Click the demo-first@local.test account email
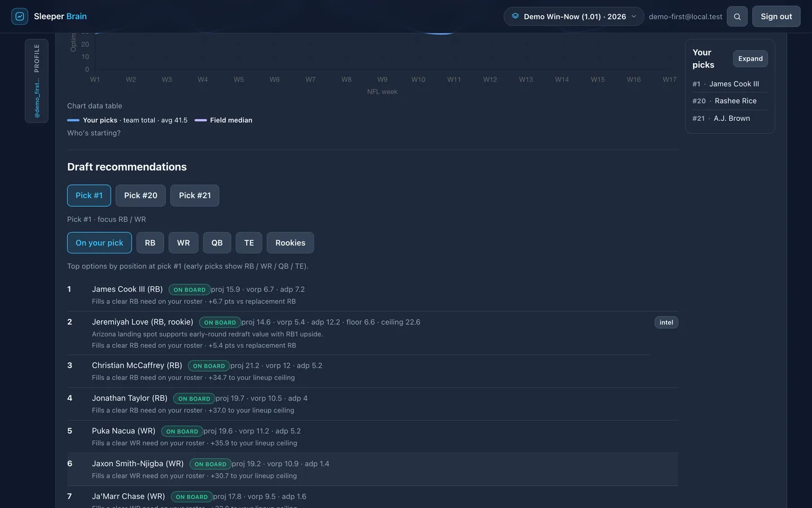The height and width of the screenshot is (508, 812). (x=686, y=16)
